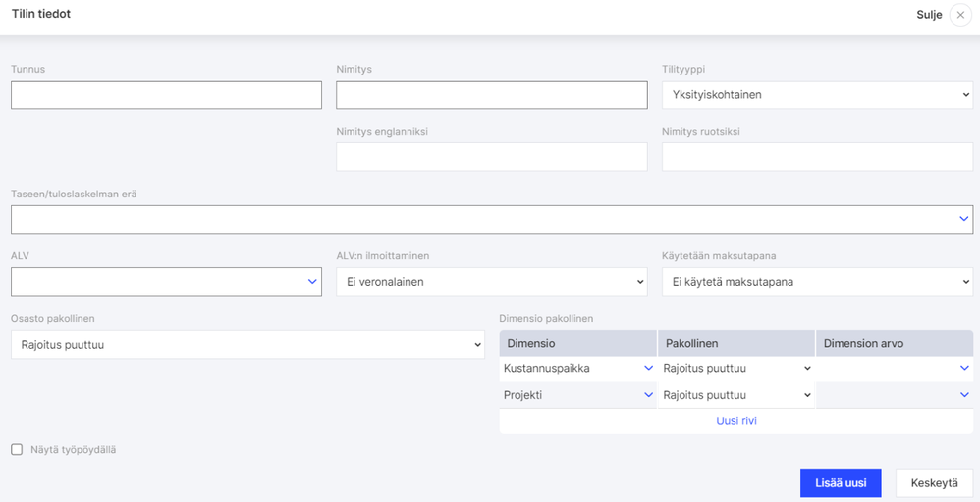Open the Käytetään maksutapana dropdown

click(x=817, y=282)
